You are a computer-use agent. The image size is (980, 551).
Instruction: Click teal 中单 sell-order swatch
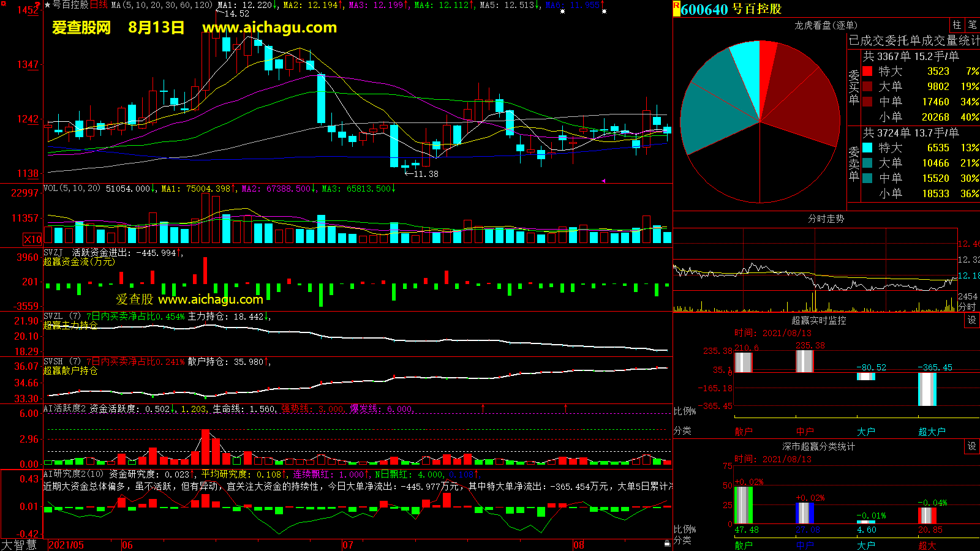click(867, 178)
